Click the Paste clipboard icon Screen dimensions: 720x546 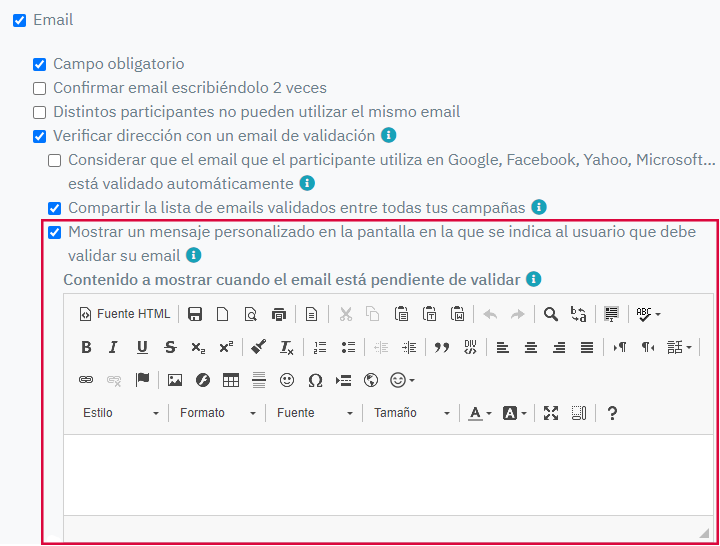tap(401, 314)
